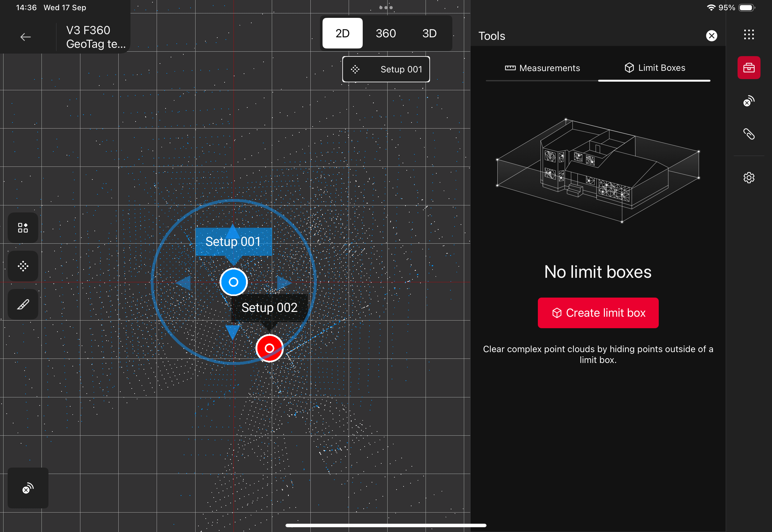This screenshot has height=532, width=772.
Task: Select the red Setup 002 scan marker
Action: [x=269, y=348]
